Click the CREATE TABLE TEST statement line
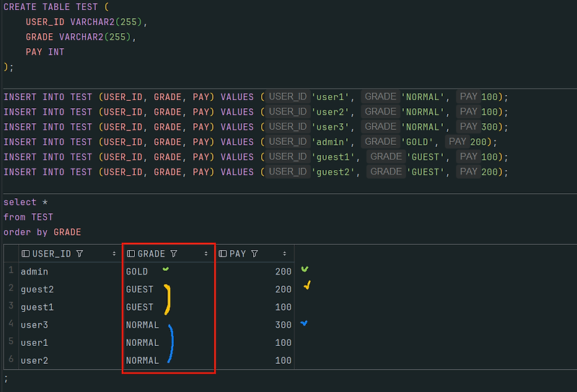This screenshot has width=577, height=392. pyautogui.click(x=56, y=7)
